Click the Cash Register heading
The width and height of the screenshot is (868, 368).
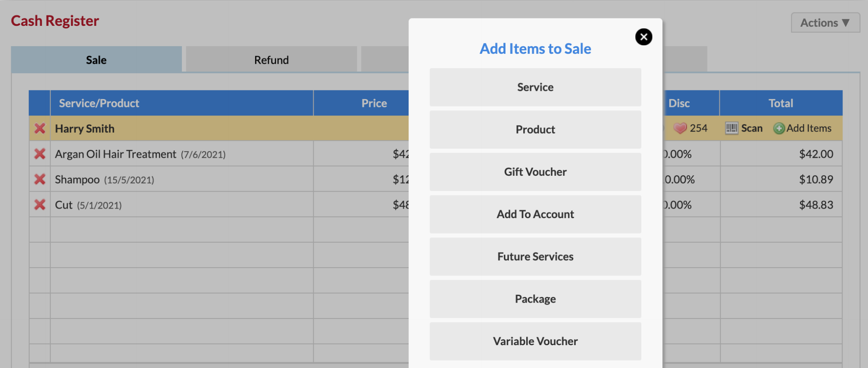click(x=55, y=20)
